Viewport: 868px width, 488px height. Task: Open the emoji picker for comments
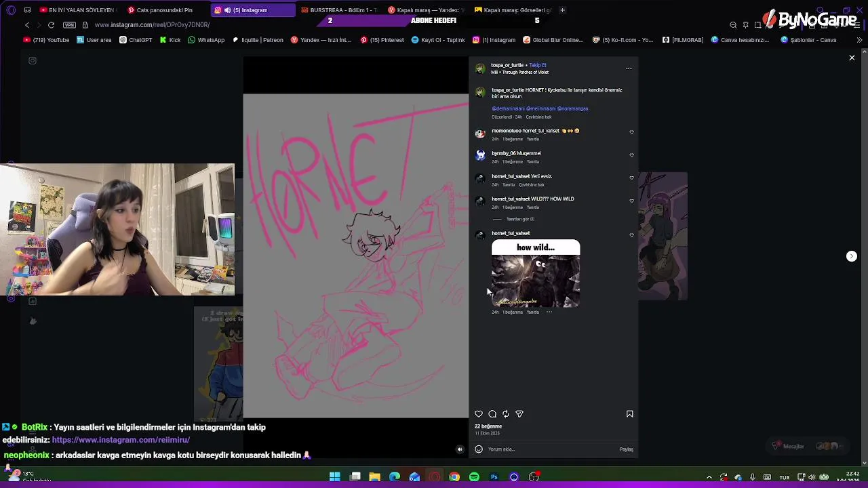click(479, 449)
